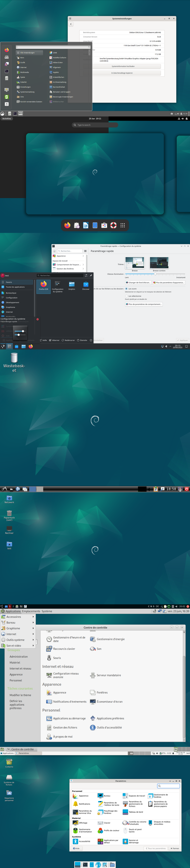The width and height of the screenshot is (190, 868).
Task: Pin the KDE application launcher open
Action: [x=91, y=275]
